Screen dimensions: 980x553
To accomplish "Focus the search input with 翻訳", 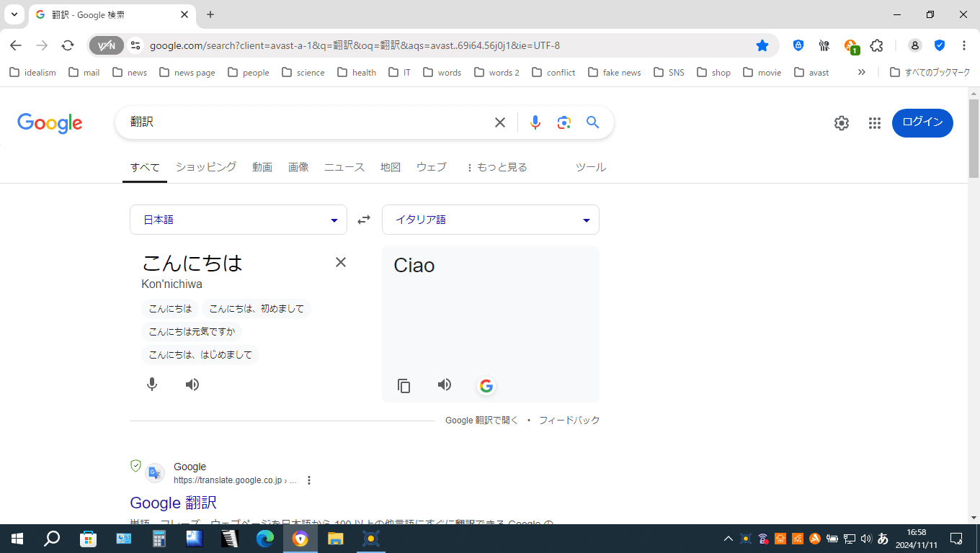I will point(306,122).
